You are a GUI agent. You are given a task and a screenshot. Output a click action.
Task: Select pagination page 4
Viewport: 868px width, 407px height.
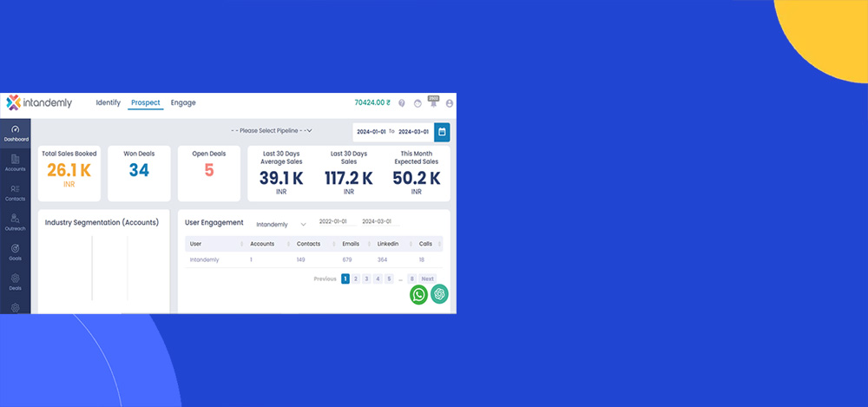click(378, 279)
